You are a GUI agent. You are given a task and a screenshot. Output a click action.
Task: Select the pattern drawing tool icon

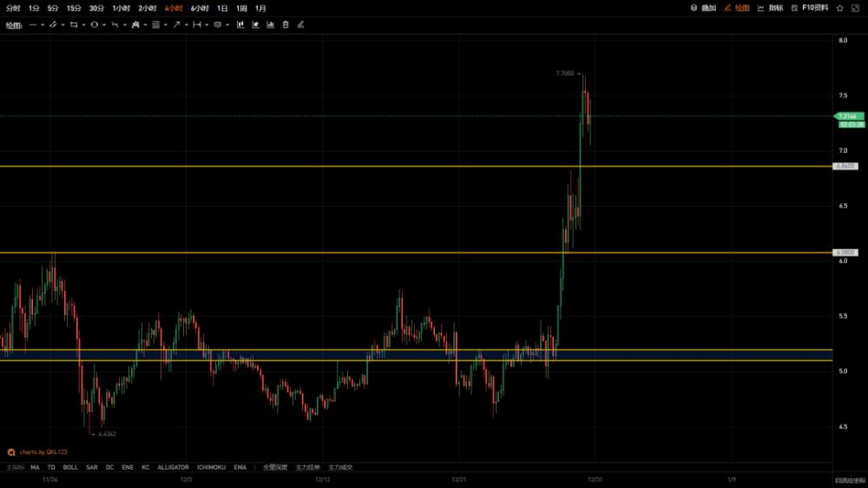(x=135, y=25)
